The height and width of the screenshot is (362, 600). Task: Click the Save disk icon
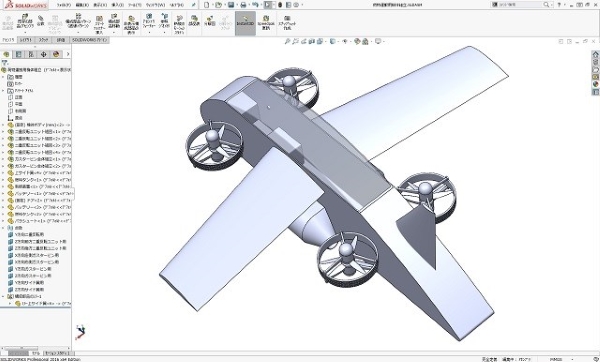coord(231,5)
